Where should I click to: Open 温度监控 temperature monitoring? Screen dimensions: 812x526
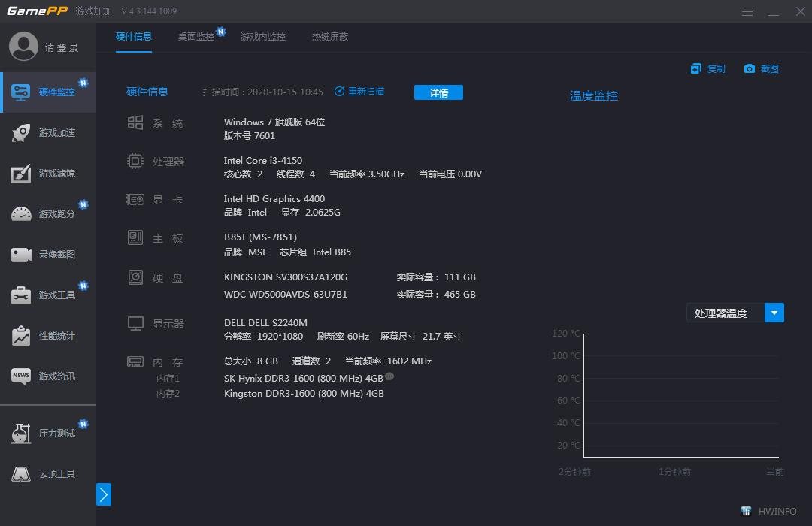[593, 95]
